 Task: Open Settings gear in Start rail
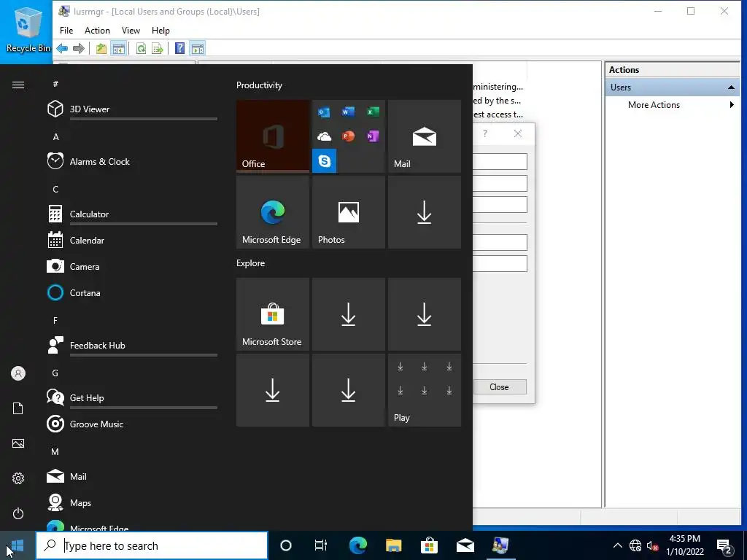[x=18, y=478]
